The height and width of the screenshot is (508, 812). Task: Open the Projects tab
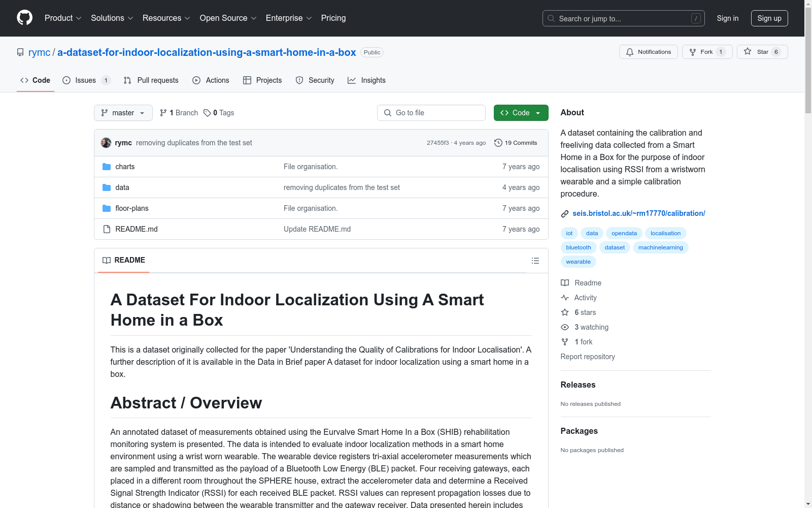[262, 80]
